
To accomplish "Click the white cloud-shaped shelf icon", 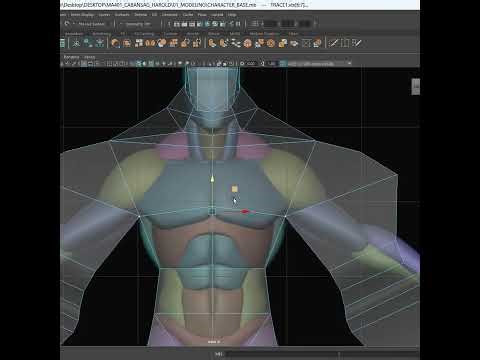I will click(x=294, y=43).
